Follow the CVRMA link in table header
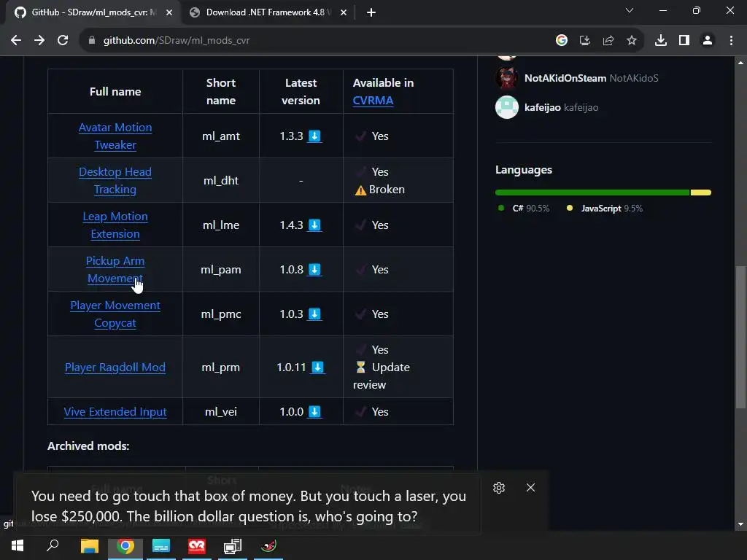747x560 pixels. (x=373, y=101)
